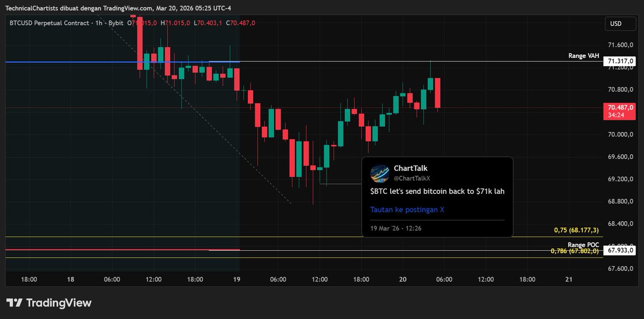This screenshot has width=644, height=319.
Task: Click the TradingView logo
Action: click(x=49, y=303)
